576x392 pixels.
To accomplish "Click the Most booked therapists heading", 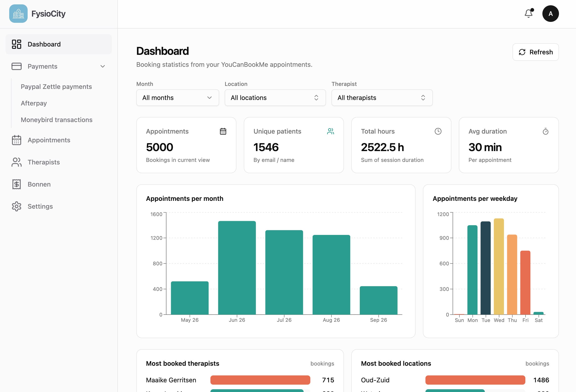I will click(183, 363).
